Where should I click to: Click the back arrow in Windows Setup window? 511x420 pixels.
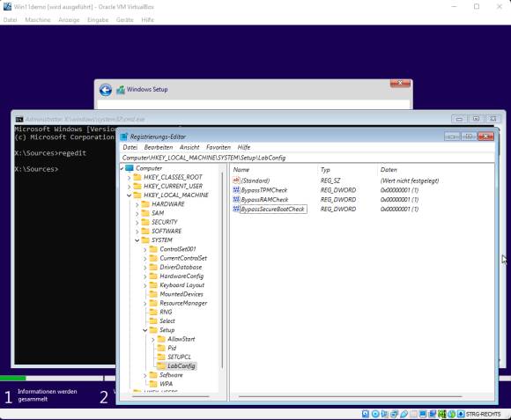coord(105,90)
